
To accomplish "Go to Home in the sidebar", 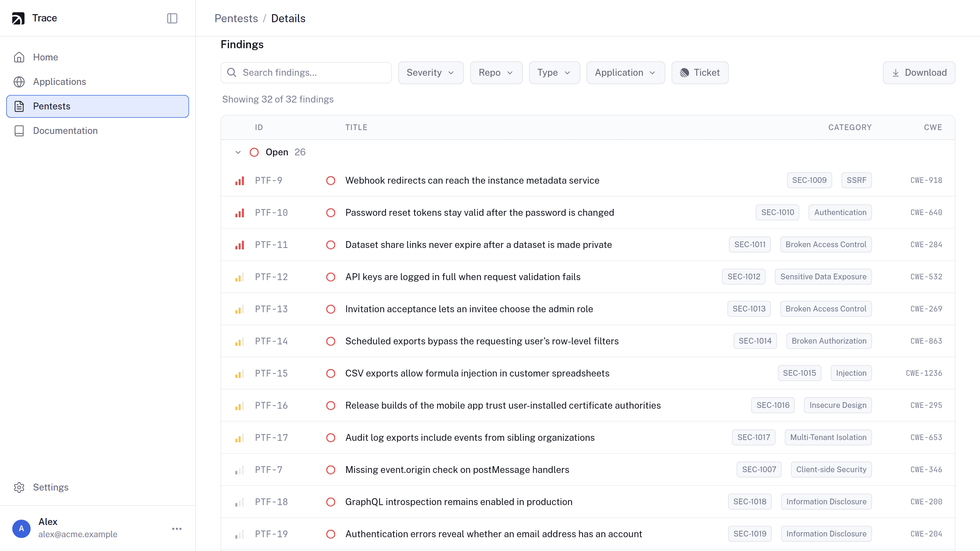I will pos(98,57).
